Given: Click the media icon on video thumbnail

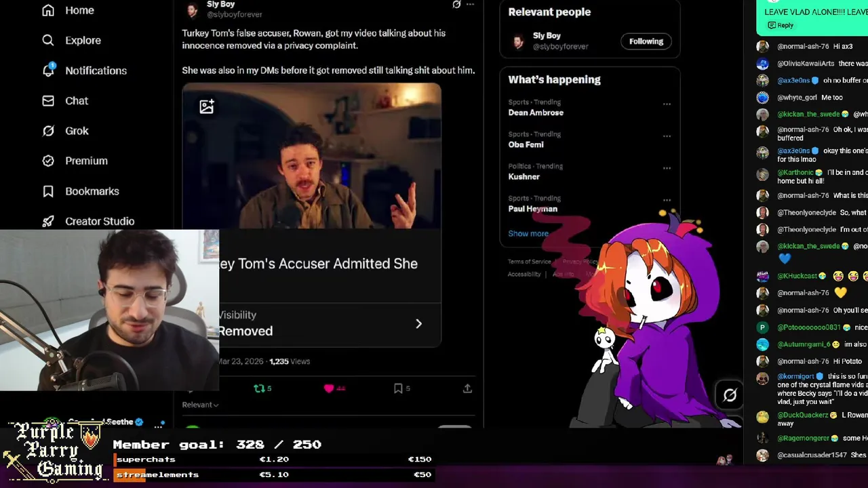Looking at the screenshot, I should (x=207, y=106).
